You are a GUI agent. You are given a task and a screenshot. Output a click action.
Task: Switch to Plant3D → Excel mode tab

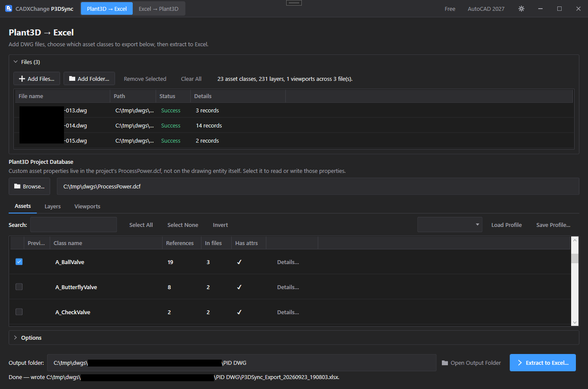click(x=107, y=9)
